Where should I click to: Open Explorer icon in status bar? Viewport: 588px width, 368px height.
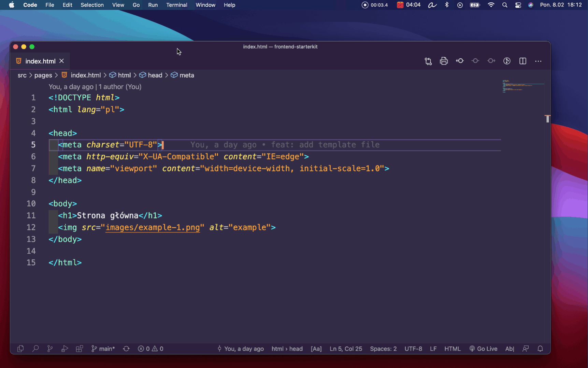[x=20, y=349]
